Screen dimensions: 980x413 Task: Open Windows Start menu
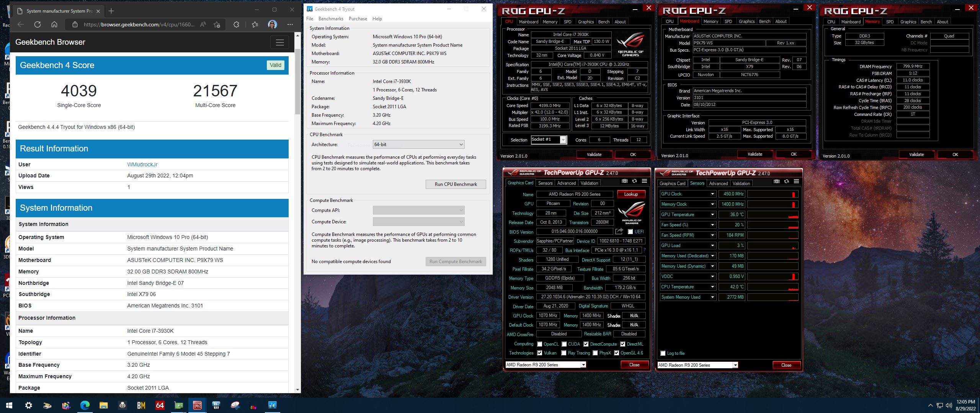[9, 405]
